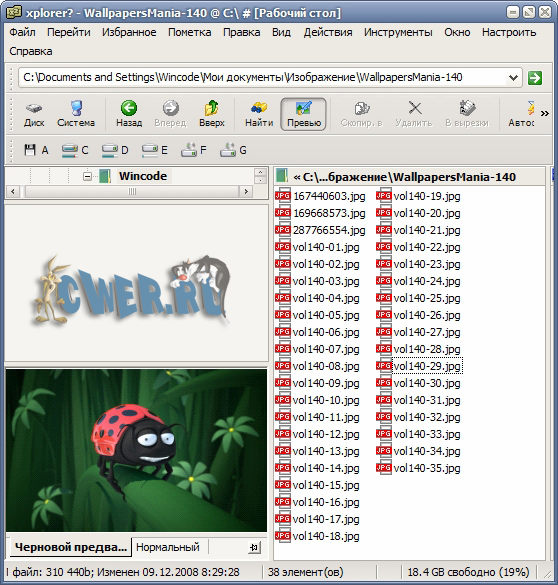Click the green Go arrow button
The width and height of the screenshot is (558, 585).
coord(535,78)
